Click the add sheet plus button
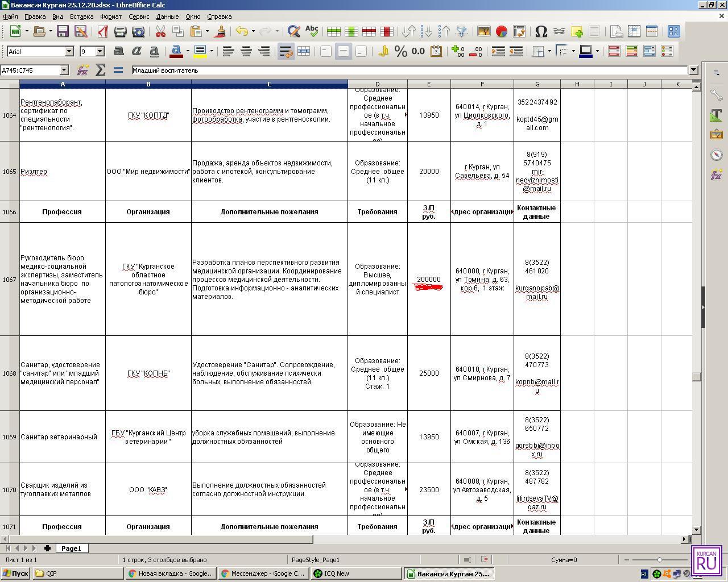 [48, 548]
